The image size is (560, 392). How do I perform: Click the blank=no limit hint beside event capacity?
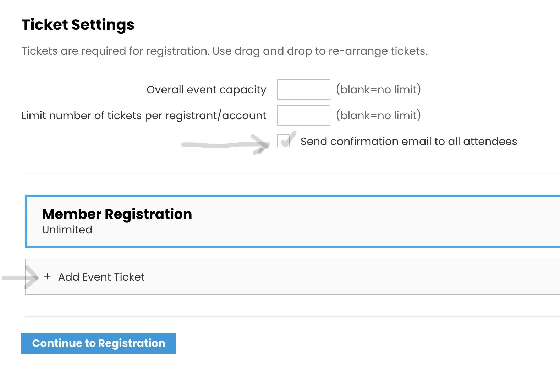pyautogui.click(x=378, y=89)
